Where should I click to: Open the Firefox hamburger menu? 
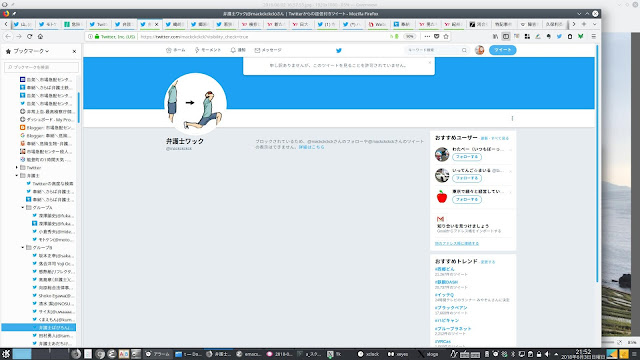point(593,36)
